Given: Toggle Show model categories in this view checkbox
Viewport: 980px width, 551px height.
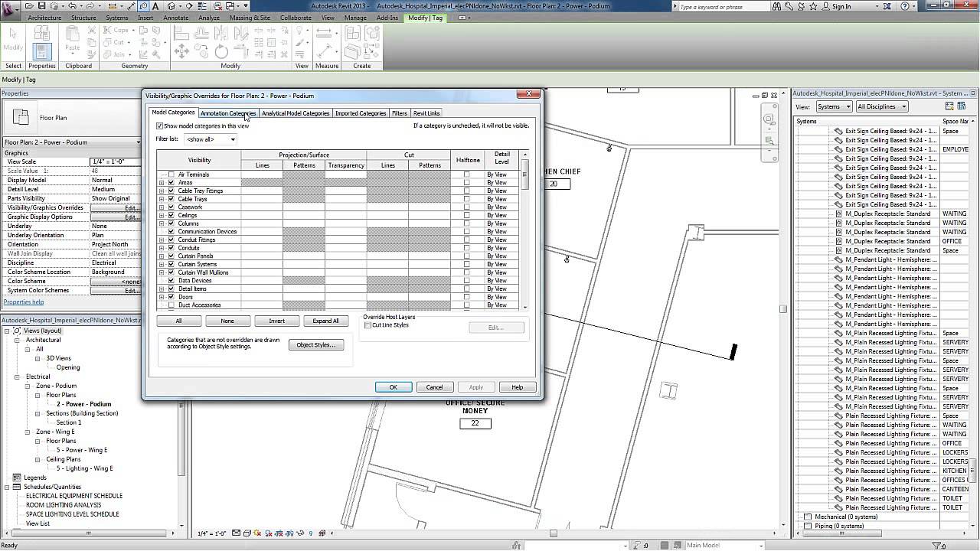Looking at the screenshot, I should 159,126.
